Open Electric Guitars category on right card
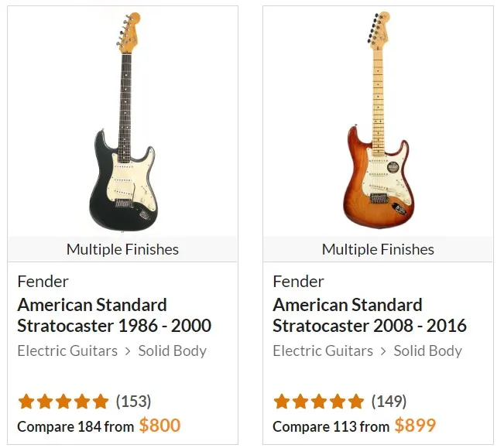 point(323,351)
